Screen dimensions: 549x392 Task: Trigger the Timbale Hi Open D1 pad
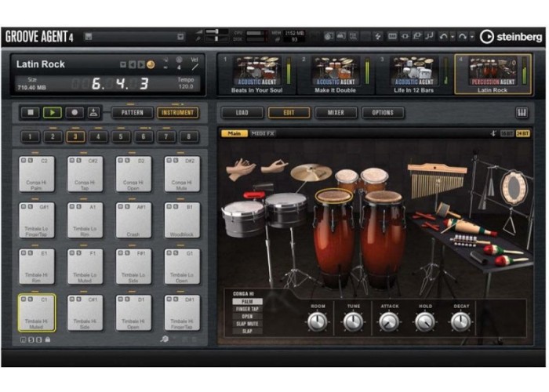coord(133,313)
